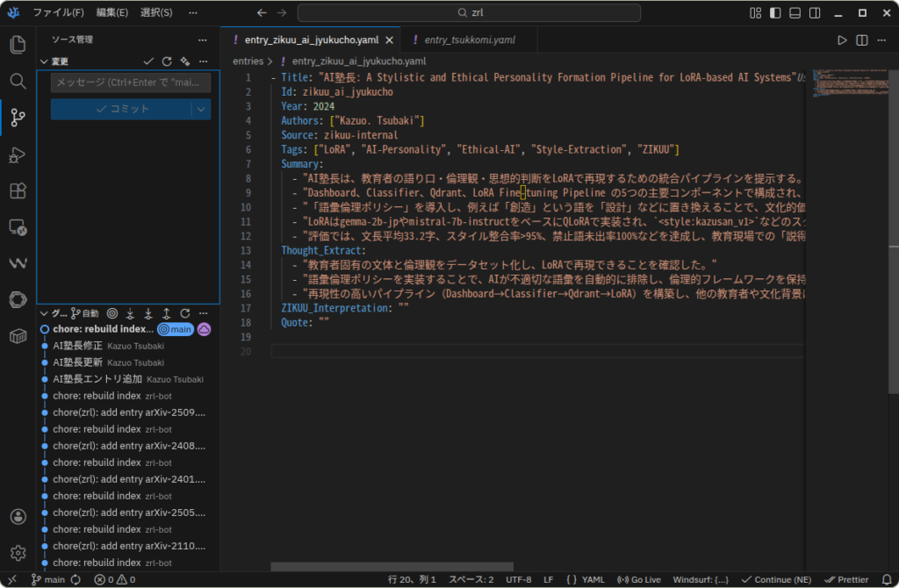Click in the commit message input field
899x588 pixels.
130,82
